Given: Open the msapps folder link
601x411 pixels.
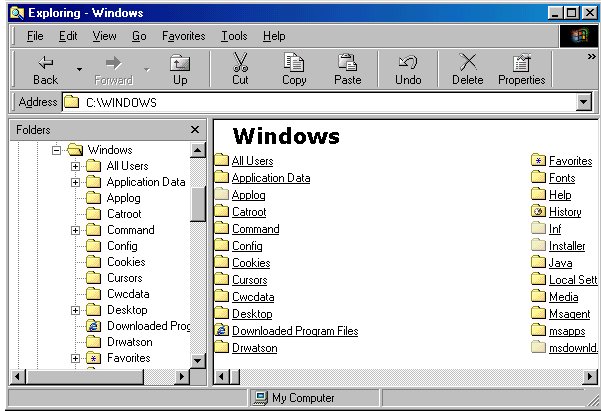Looking at the screenshot, I should pos(567,331).
